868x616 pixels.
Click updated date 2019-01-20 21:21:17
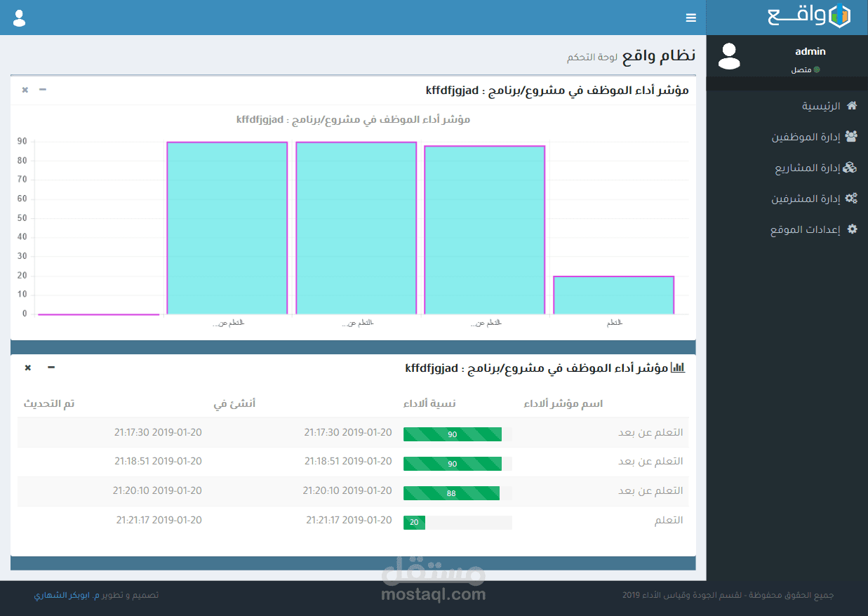(x=159, y=521)
